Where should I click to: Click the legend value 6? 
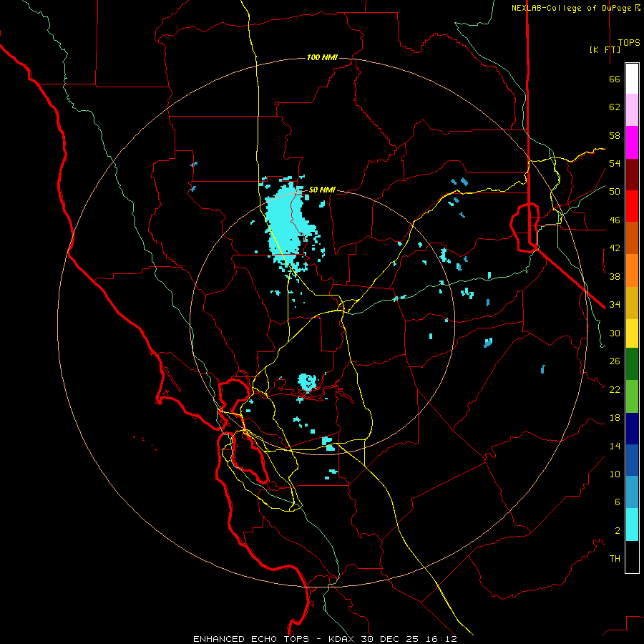click(618, 502)
